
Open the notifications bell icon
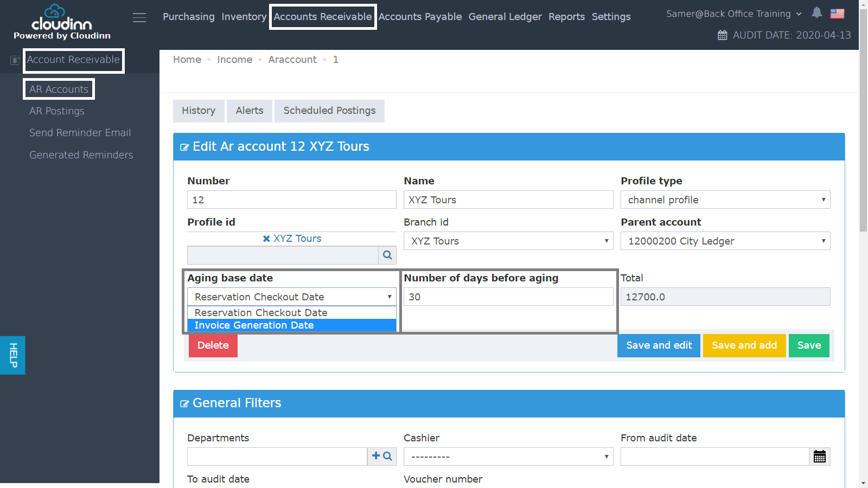(816, 12)
